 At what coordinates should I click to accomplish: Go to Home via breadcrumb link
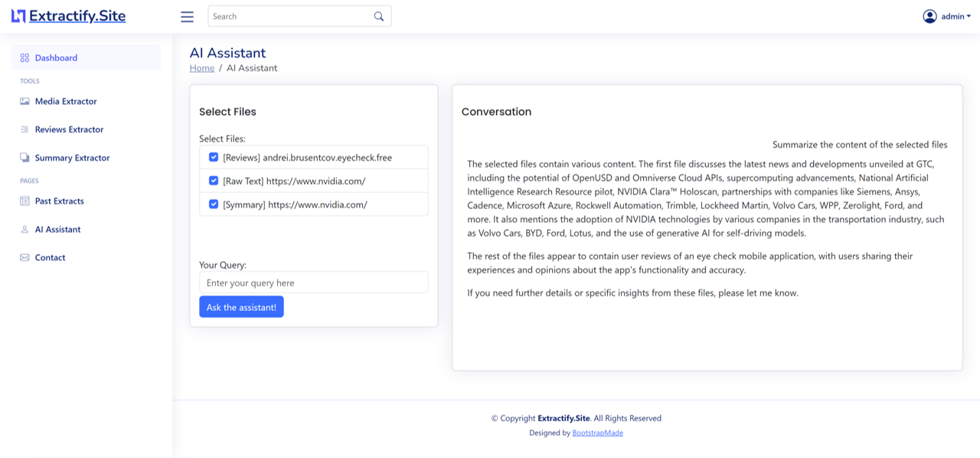(x=202, y=68)
